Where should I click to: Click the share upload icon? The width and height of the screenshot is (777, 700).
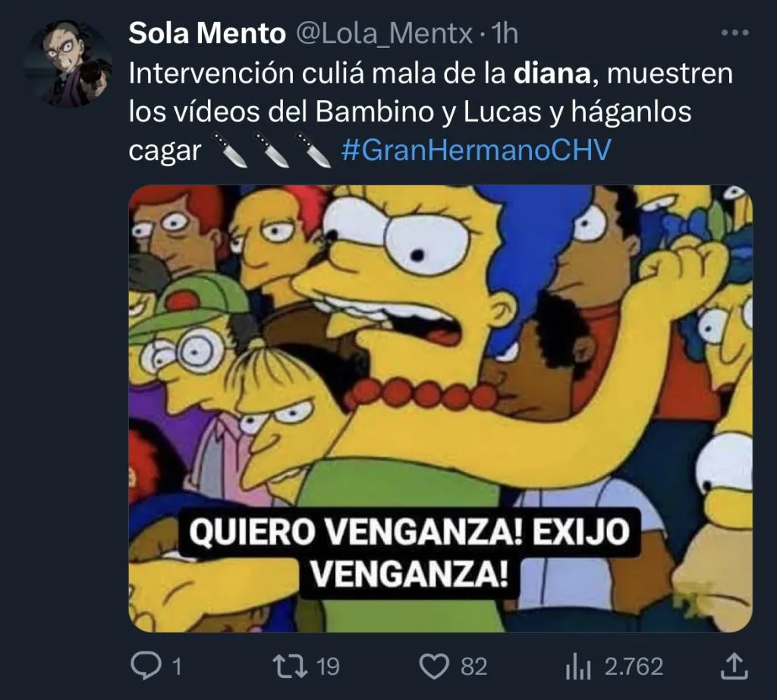click(734, 665)
